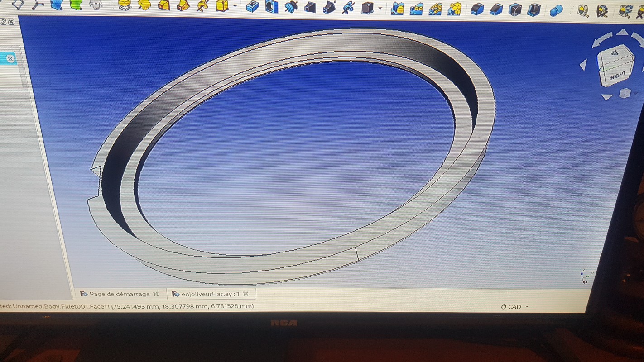This screenshot has height=362, width=644.
Task: Apply the Fillet tool
Action: (x=477, y=9)
